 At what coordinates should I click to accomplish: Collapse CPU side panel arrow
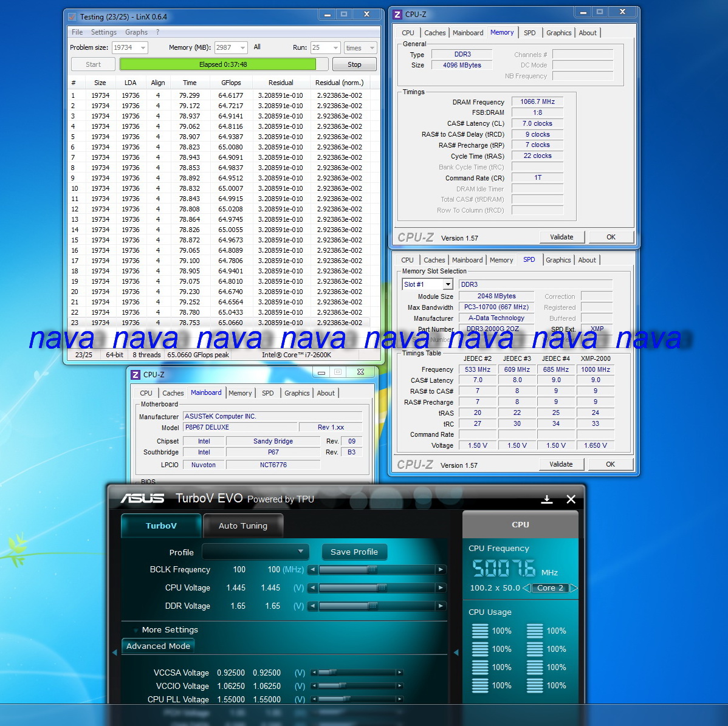point(456,652)
